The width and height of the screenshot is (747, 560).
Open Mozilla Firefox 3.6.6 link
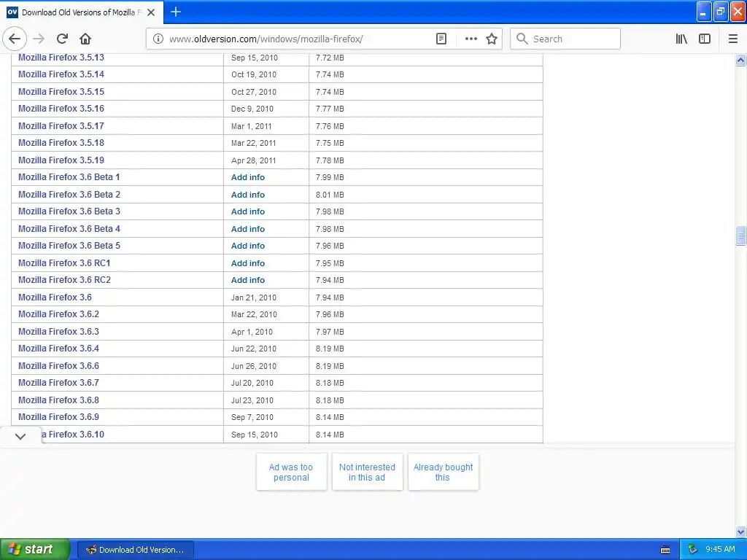pos(58,366)
